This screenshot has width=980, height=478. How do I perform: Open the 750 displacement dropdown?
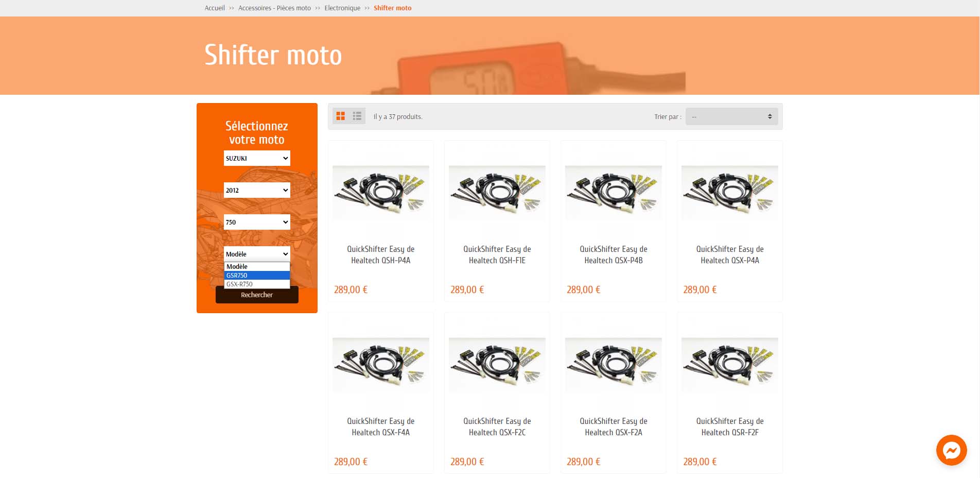tap(257, 222)
